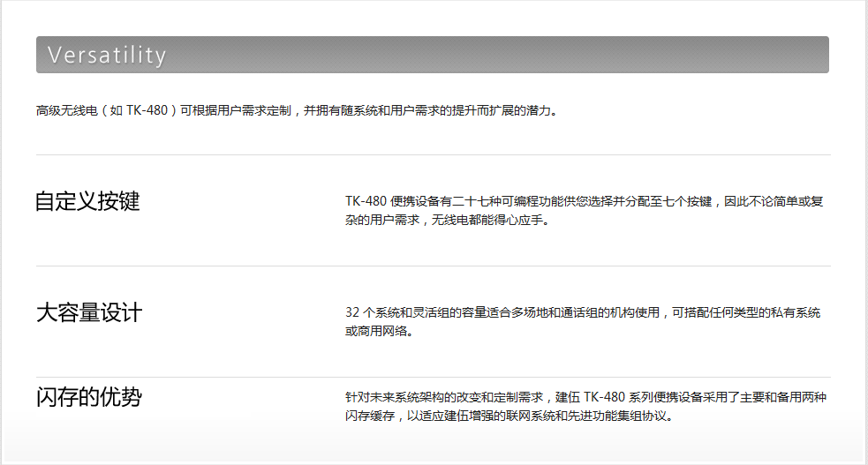Click the paragraph beginning 针对未来系统架构
The height and width of the screenshot is (465, 868).
(x=585, y=407)
